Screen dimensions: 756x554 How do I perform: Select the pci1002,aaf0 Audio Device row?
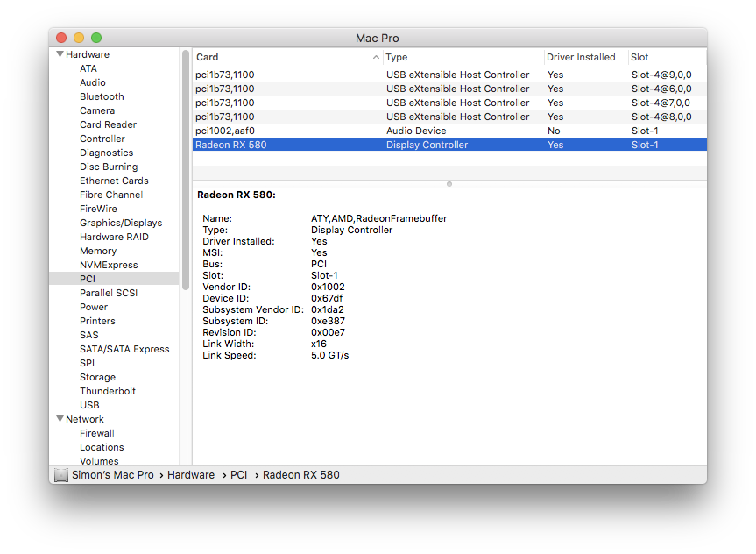(449, 131)
